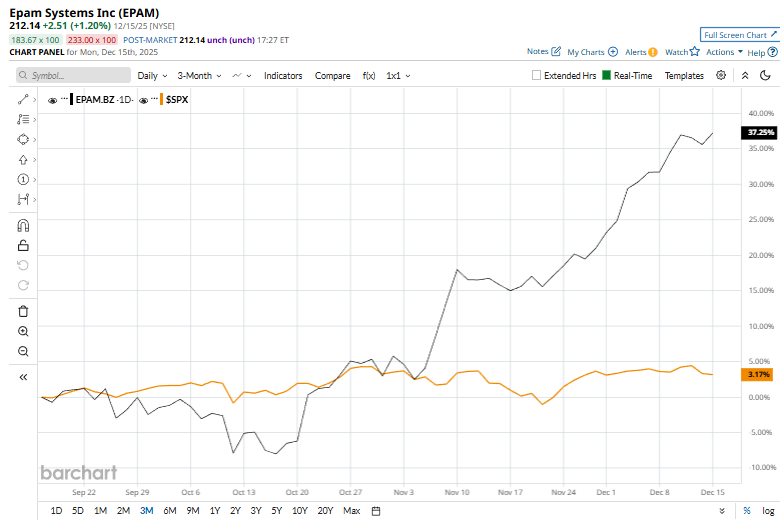Toggle $SPX series visibility eye
Screen dimensions: 780x523
pos(143,101)
